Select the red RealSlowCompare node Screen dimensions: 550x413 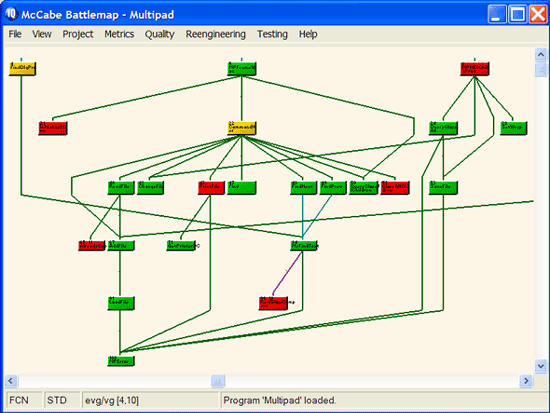pos(273,303)
